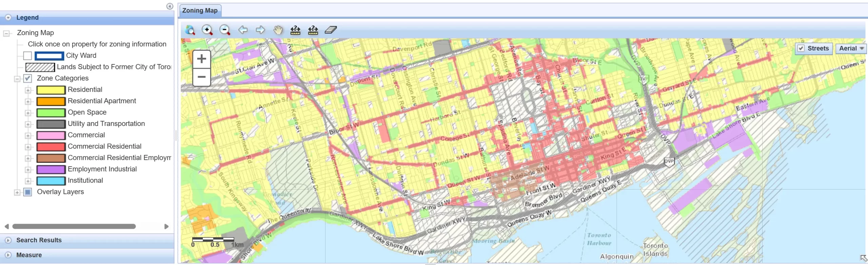The image size is (868, 265).
Task: Click the orange Residential Apartment swatch
Action: tap(51, 101)
